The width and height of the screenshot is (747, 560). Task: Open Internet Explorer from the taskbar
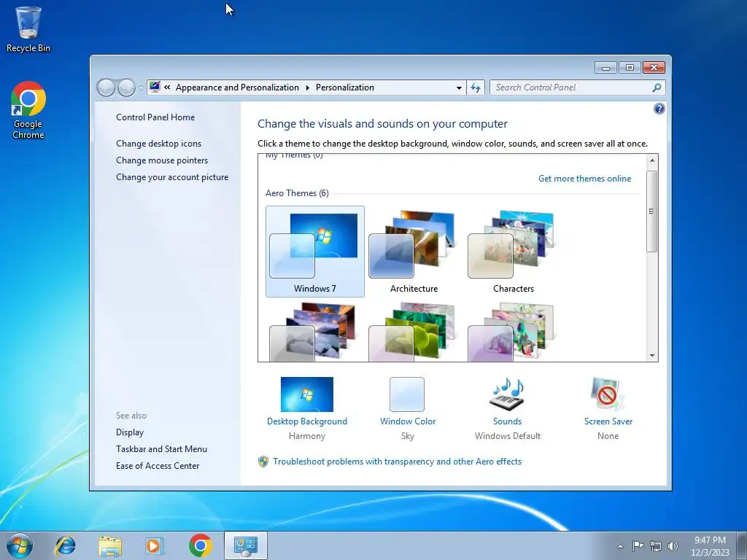tap(65, 545)
